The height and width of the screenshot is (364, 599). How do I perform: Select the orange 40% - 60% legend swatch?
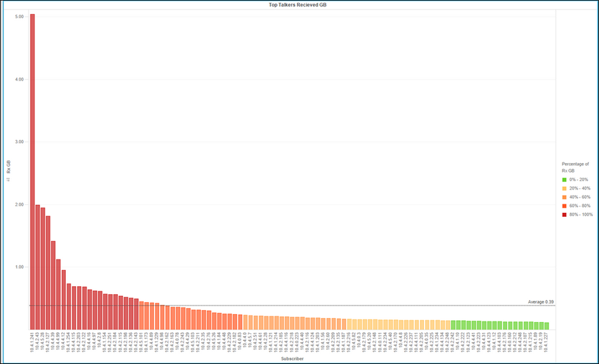coord(564,197)
